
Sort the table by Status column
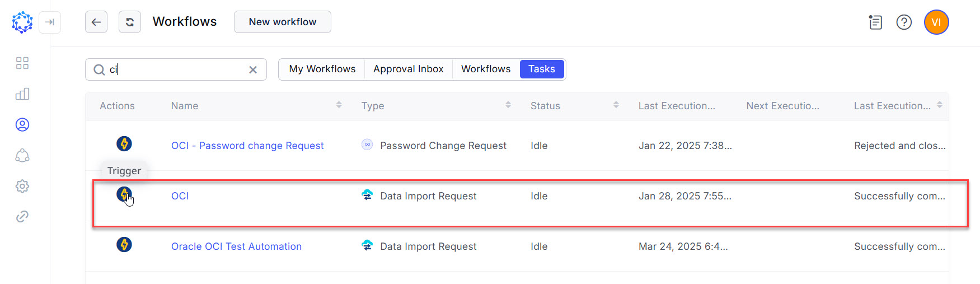[x=616, y=105]
